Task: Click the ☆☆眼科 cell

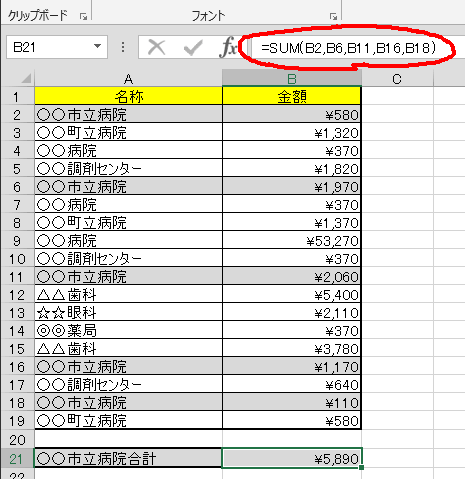Action: 128,313
